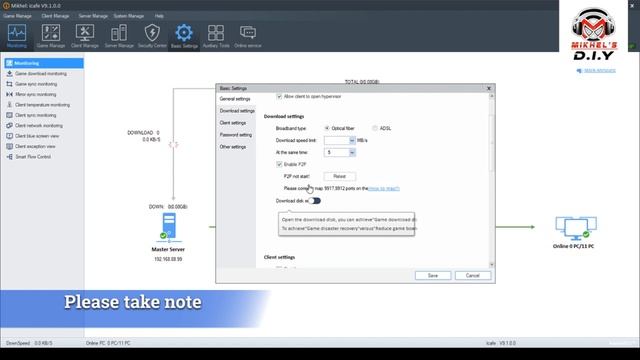Screen dimensions: 640x360
Task: Toggle Enable P2P checkbox
Action: tap(279, 164)
